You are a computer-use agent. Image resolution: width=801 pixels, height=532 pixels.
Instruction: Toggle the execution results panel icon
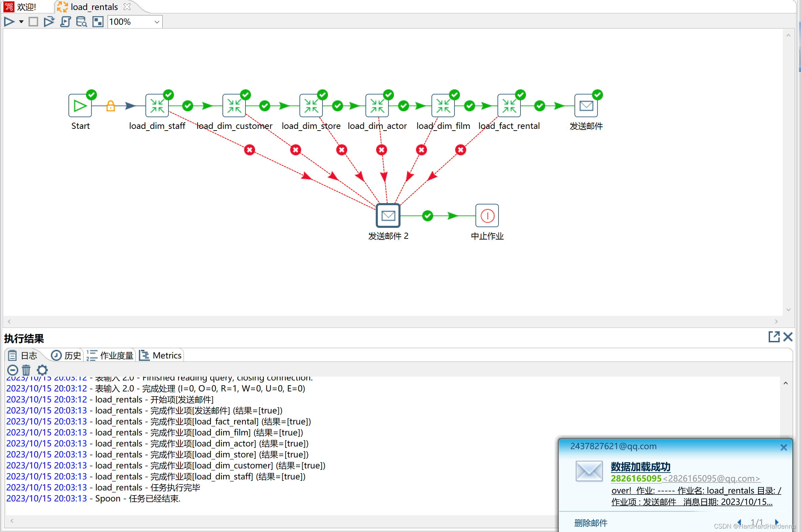click(98, 22)
